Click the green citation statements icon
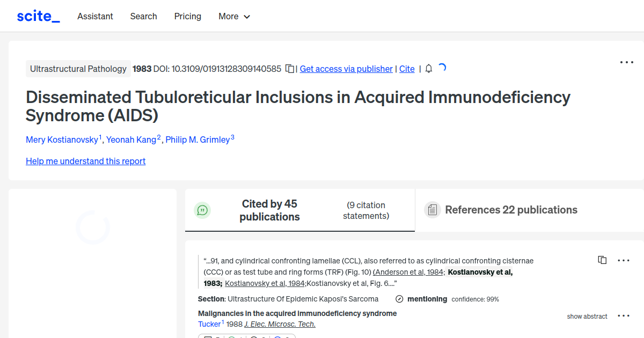Viewport: 644px width, 338px height. click(202, 210)
